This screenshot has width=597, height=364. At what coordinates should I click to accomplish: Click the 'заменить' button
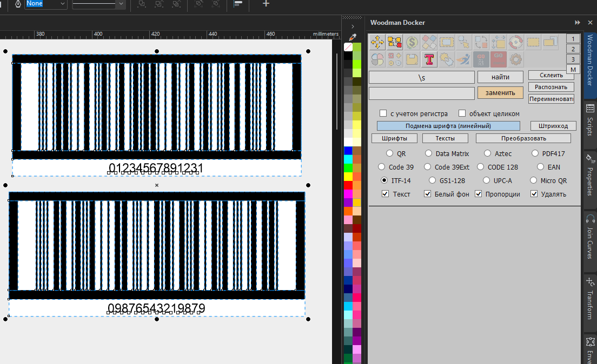[x=500, y=93]
